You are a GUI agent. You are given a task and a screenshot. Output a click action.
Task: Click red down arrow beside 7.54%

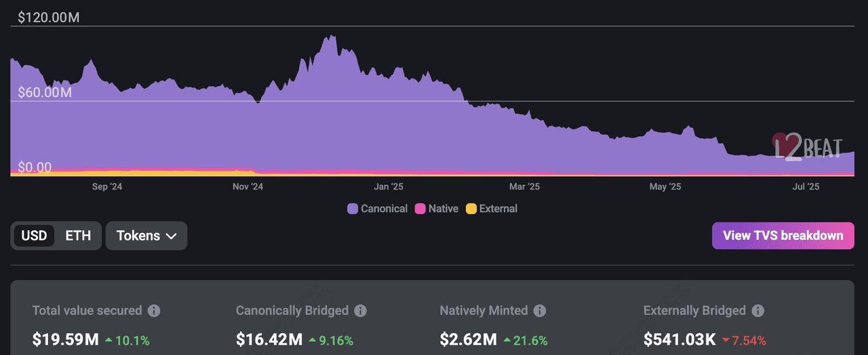click(726, 340)
